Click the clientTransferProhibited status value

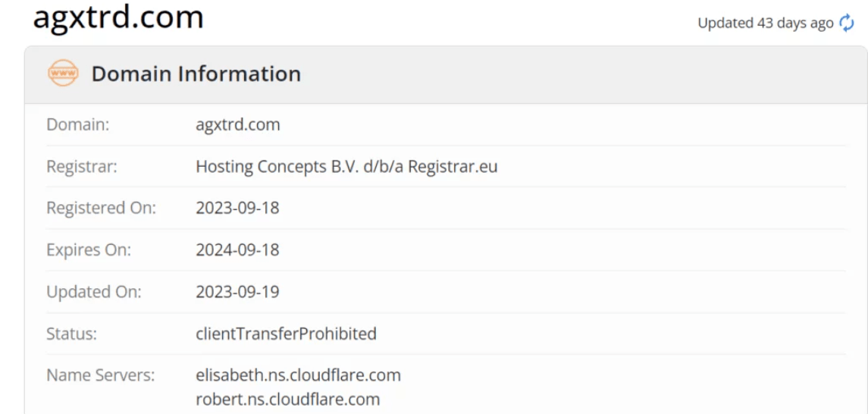pyautogui.click(x=287, y=334)
